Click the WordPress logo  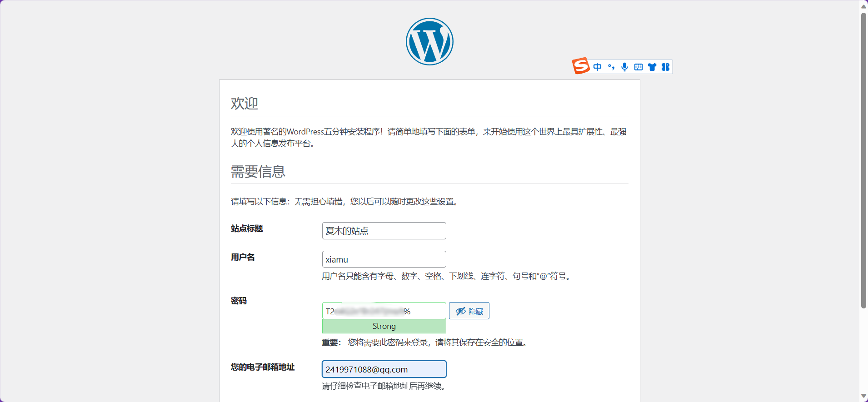click(x=429, y=41)
